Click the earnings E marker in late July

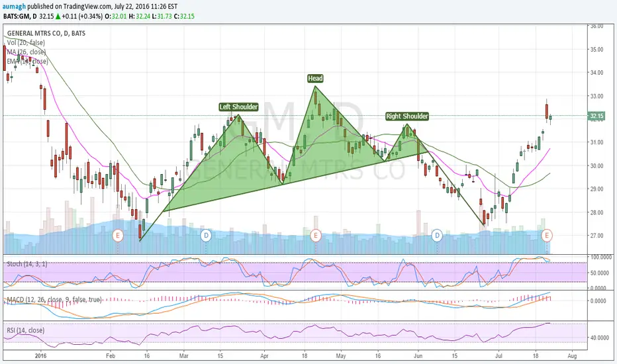(x=546, y=236)
